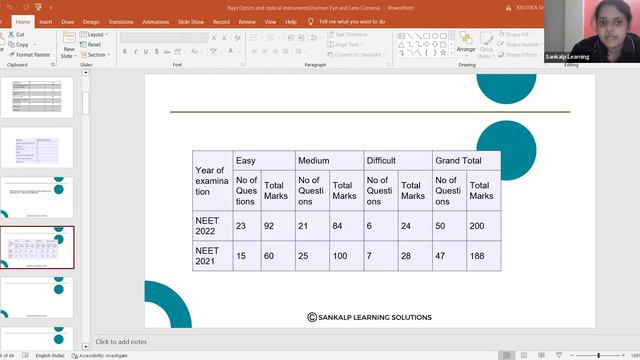Switch to the Animations tab
Image resolution: width=640 pixels, height=360 pixels.
[x=156, y=22]
